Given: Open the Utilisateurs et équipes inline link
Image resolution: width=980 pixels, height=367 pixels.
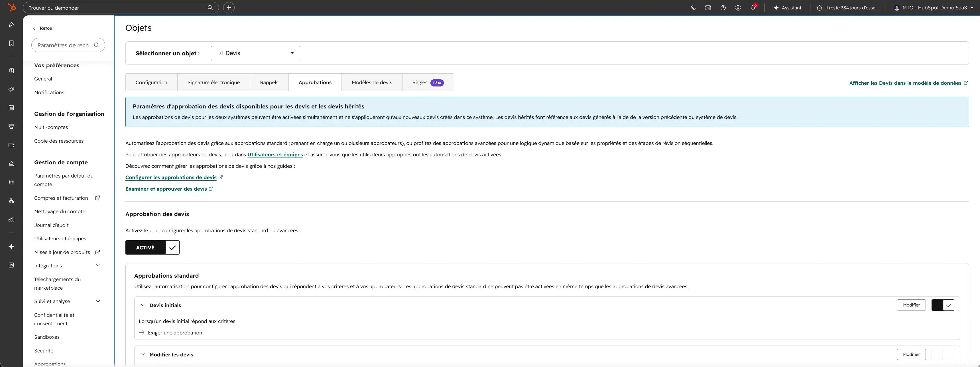Looking at the screenshot, I should [x=275, y=155].
